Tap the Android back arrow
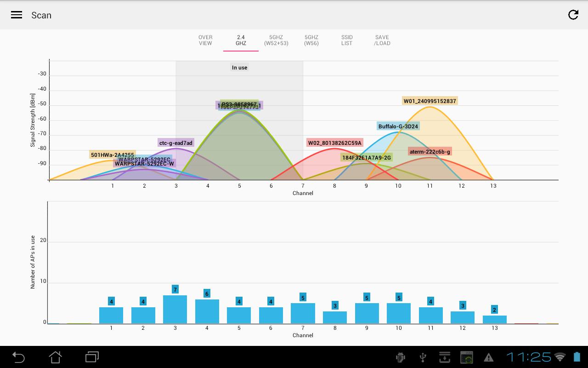Image resolution: width=588 pixels, height=368 pixels. pos(18,357)
